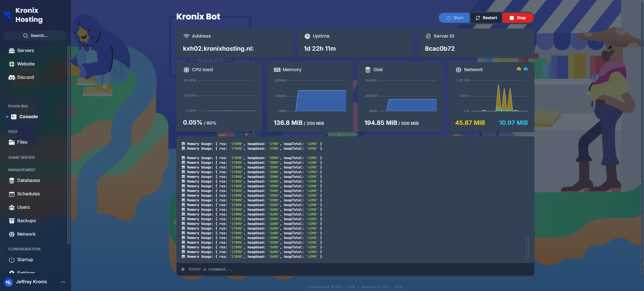Screen dimensions: 644x291
Task: Stop the server
Action: [518, 18]
